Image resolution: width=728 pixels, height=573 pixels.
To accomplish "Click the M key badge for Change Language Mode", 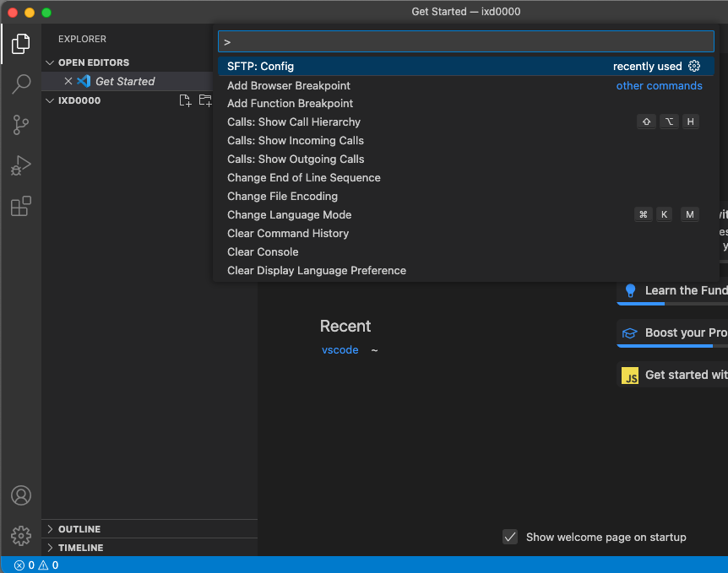I will pos(690,214).
